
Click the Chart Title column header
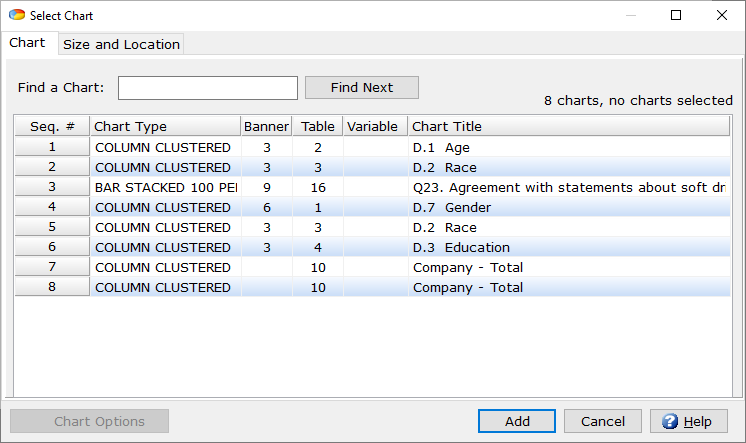(x=569, y=127)
